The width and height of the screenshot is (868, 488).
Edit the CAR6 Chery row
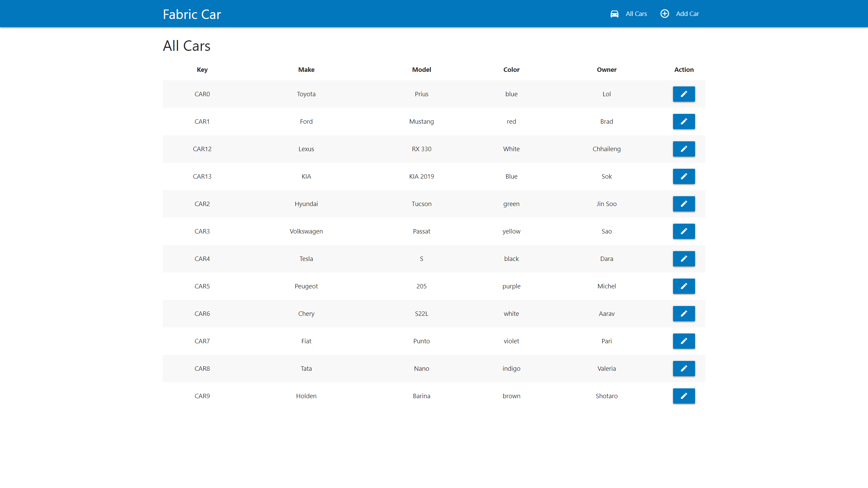coord(684,313)
